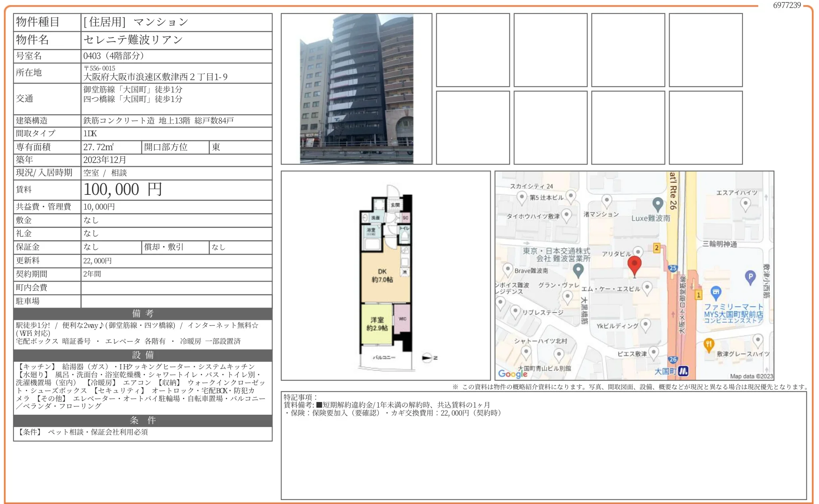Click the route "26" shield on the map
This screenshot has height=504, width=819.
click(673, 359)
